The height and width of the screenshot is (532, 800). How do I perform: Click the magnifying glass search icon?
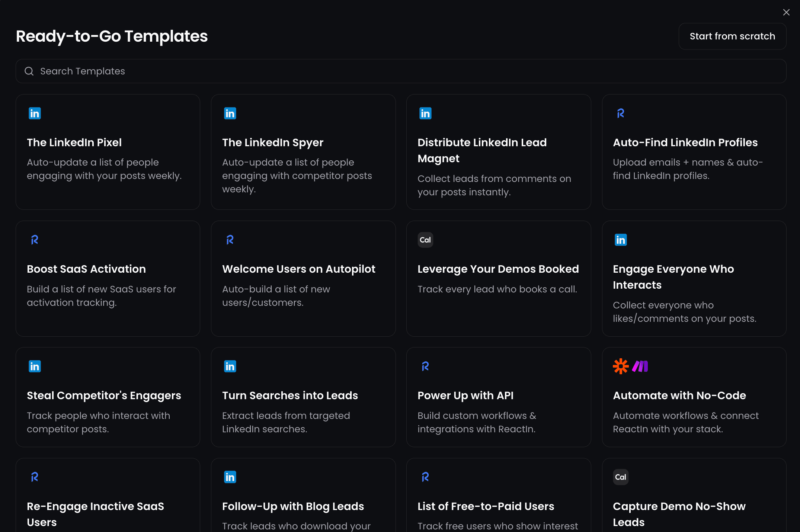[29, 71]
